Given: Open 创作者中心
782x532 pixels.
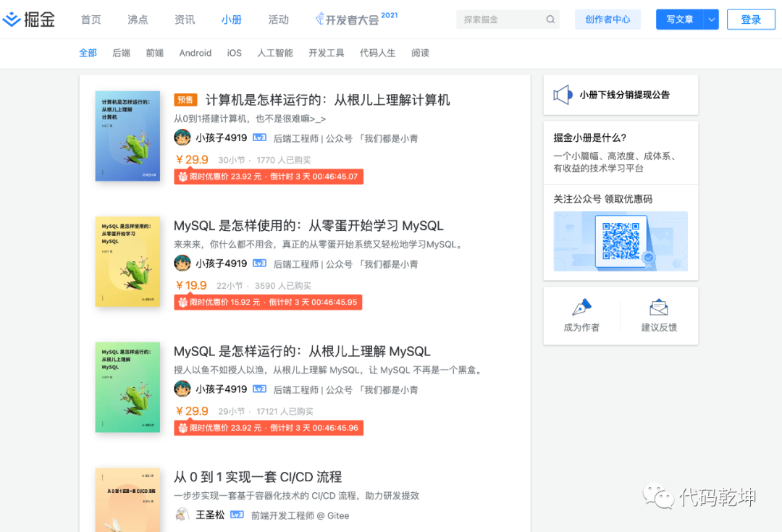Looking at the screenshot, I should (x=607, y=20).
